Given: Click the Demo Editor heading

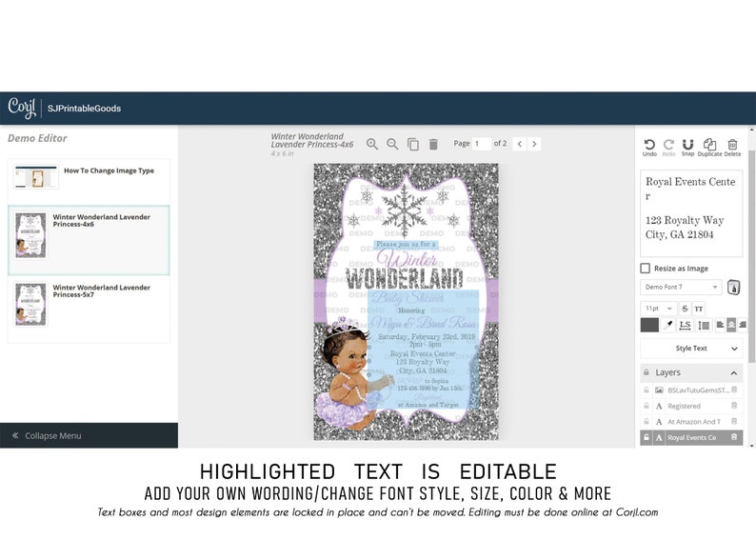Looking at the screenshot, I should click(x=37, y=138).
